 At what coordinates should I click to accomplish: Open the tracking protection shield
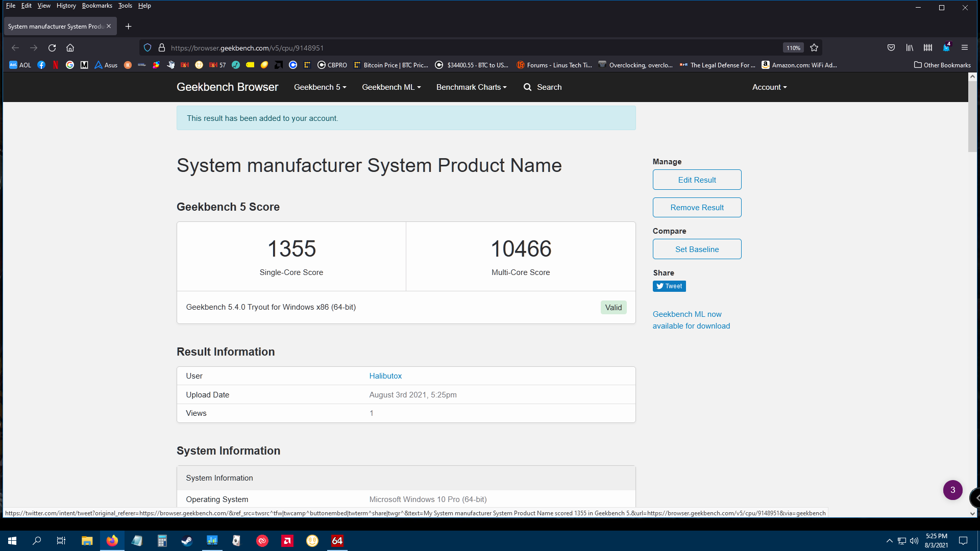pos(148,47)
